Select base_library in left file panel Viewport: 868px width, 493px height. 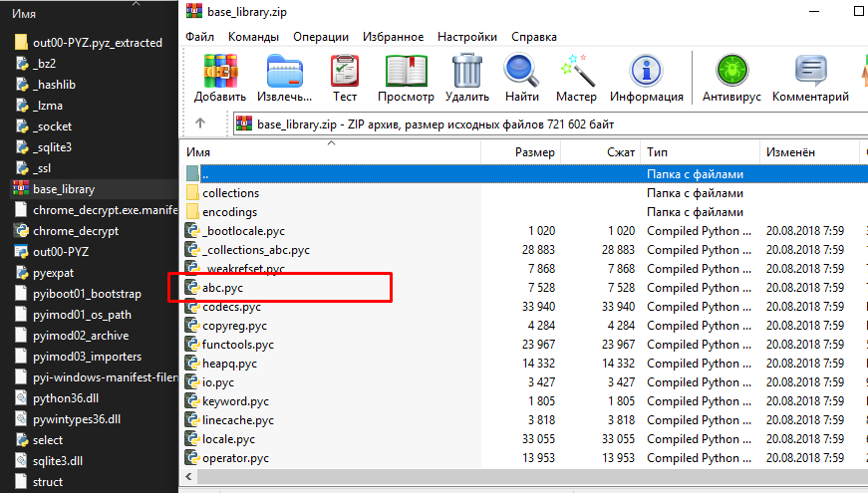[64, 189]
